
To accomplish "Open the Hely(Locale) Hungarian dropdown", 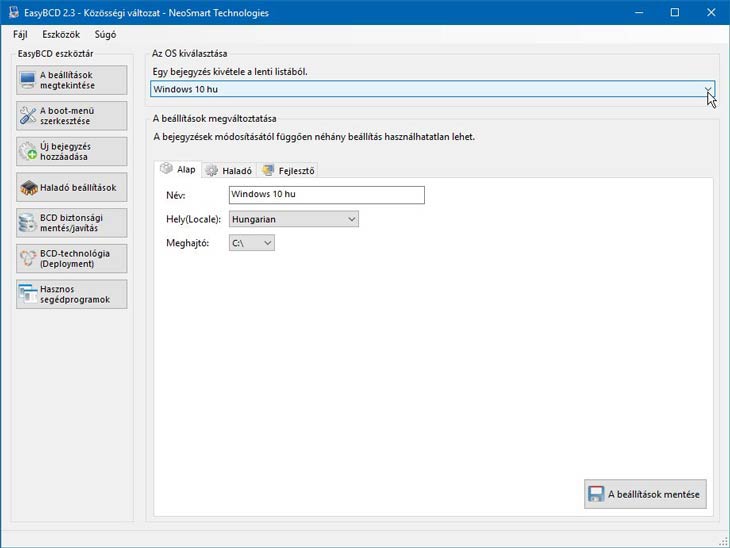I will point(351,219).
